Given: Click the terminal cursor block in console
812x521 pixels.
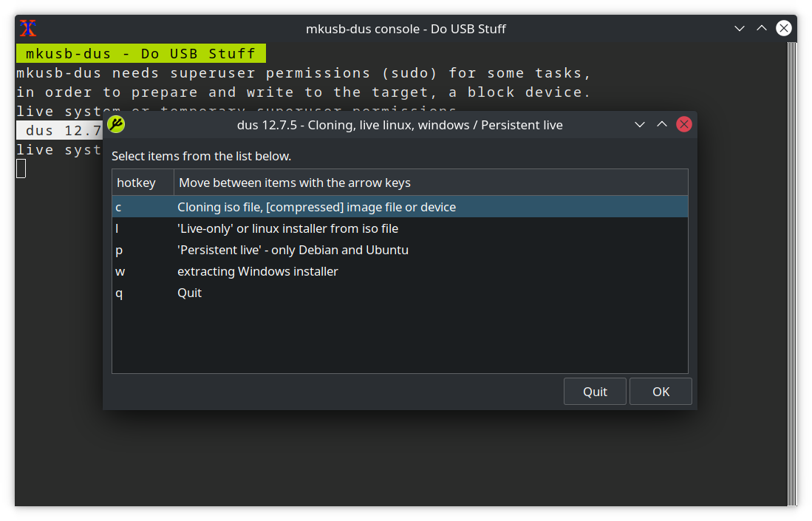Looking at the screenshot, I should point(21,168).
